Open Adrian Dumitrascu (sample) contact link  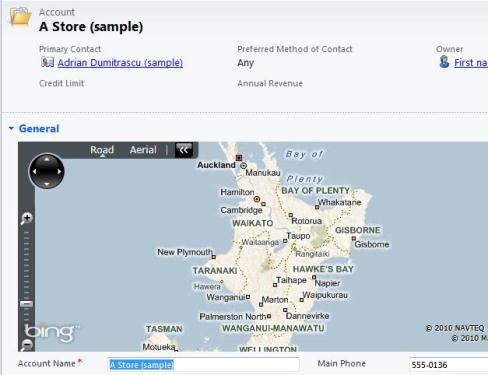point(120,63)
